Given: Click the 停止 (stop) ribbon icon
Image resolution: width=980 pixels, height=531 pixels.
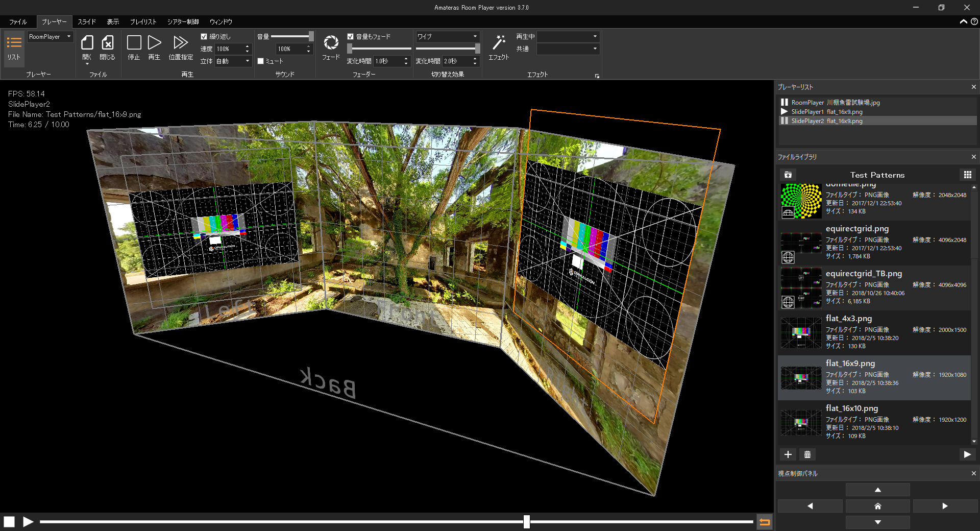Looking at the screenshot, I should click(x=134, y=43).
